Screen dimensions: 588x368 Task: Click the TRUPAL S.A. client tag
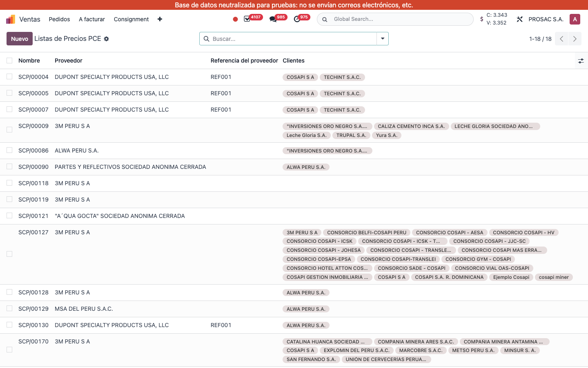[351, 135]
